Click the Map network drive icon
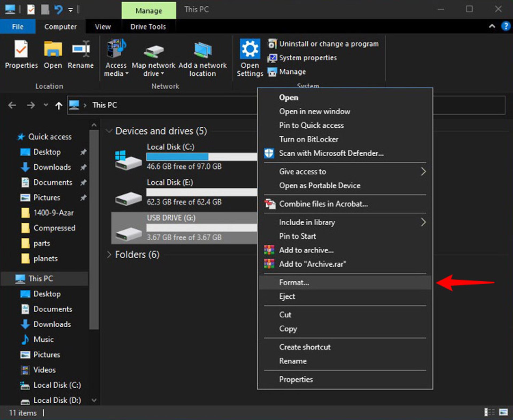Screen dimensions: 513x420 (153, 51)
